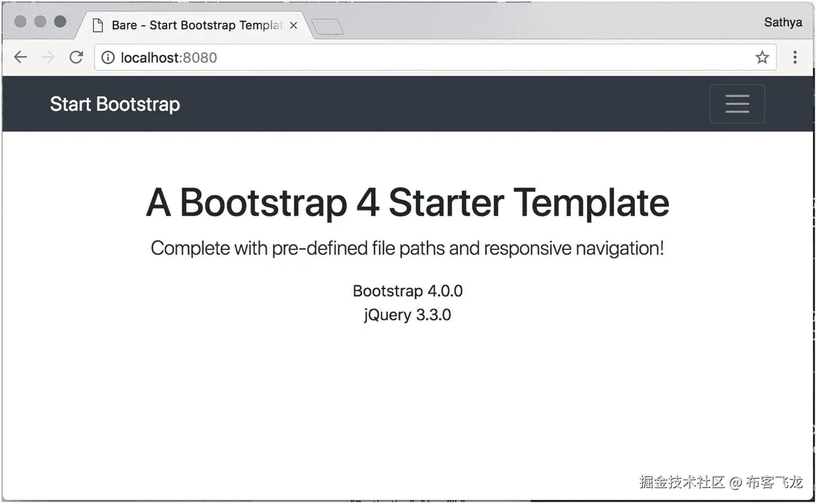Open the Start Bootstrap brand link
Screen dimensions: 817x504
click(115, 104)
